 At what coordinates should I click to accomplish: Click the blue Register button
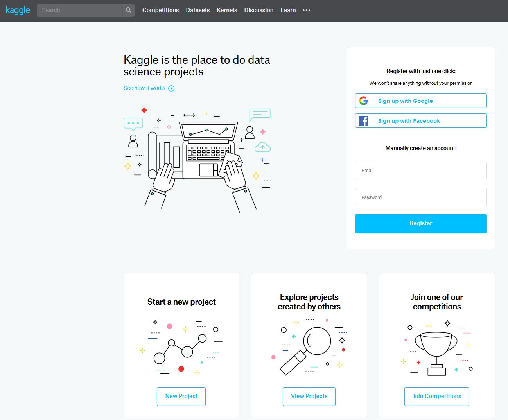(421, 224)
